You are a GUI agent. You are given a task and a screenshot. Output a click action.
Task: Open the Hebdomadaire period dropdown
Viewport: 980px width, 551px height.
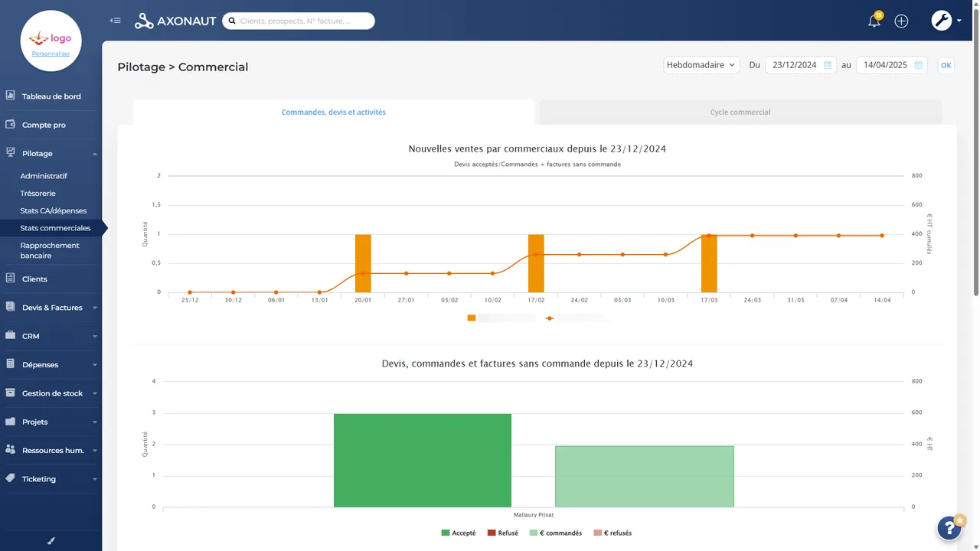point(701,65)
